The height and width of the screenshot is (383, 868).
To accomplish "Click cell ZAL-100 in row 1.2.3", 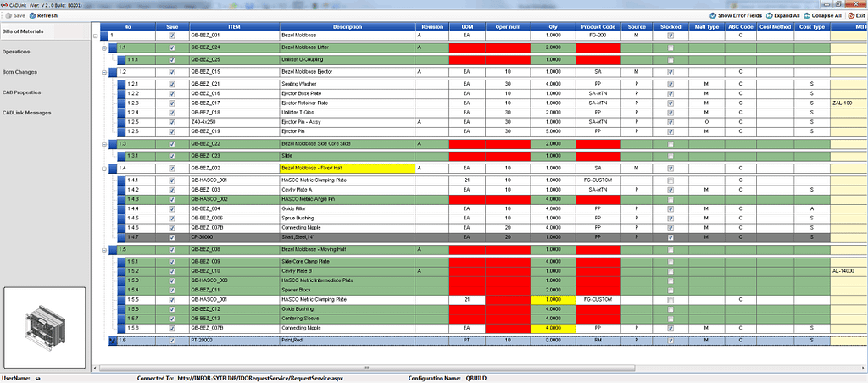I will click(x=849, y=103).
